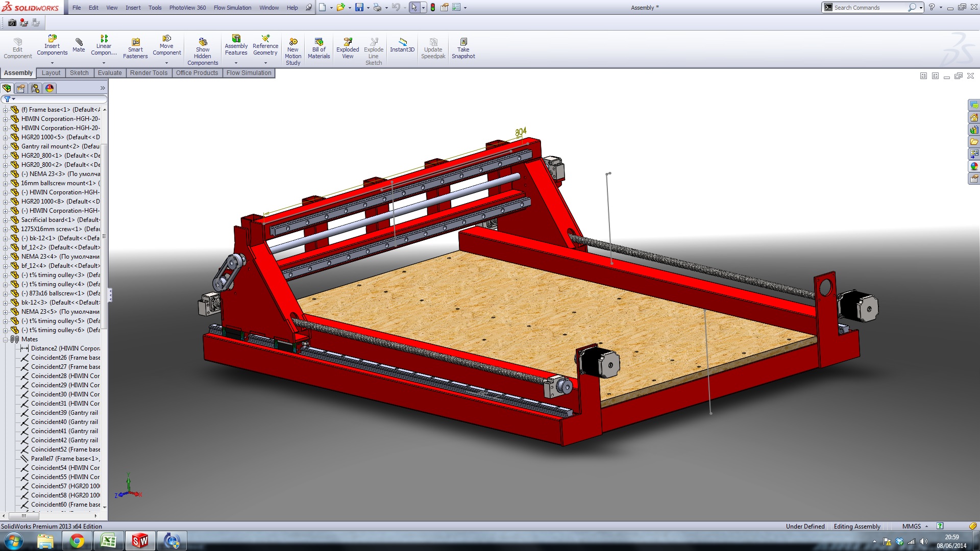Open Excel from the taskbar
Screen dimensions: 980x551
pyautogui.click(x=108, y=541)
